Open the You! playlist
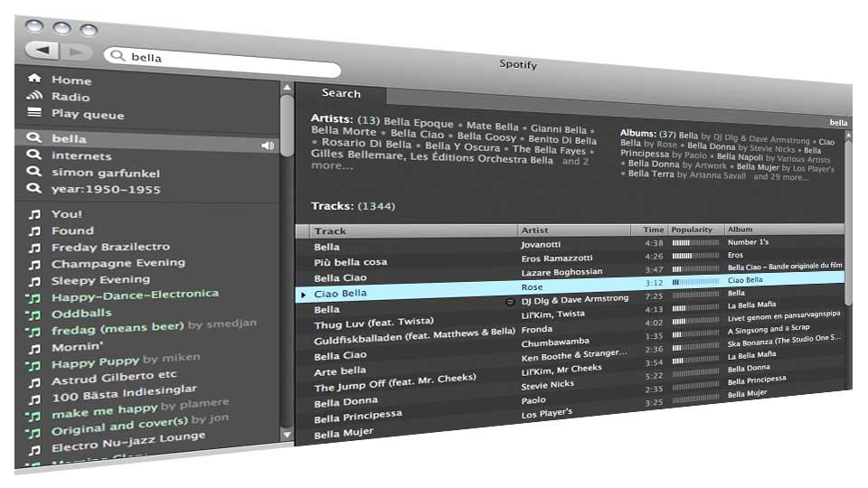The width and height of the screenshot is (868, 488). tap(66, 214)
